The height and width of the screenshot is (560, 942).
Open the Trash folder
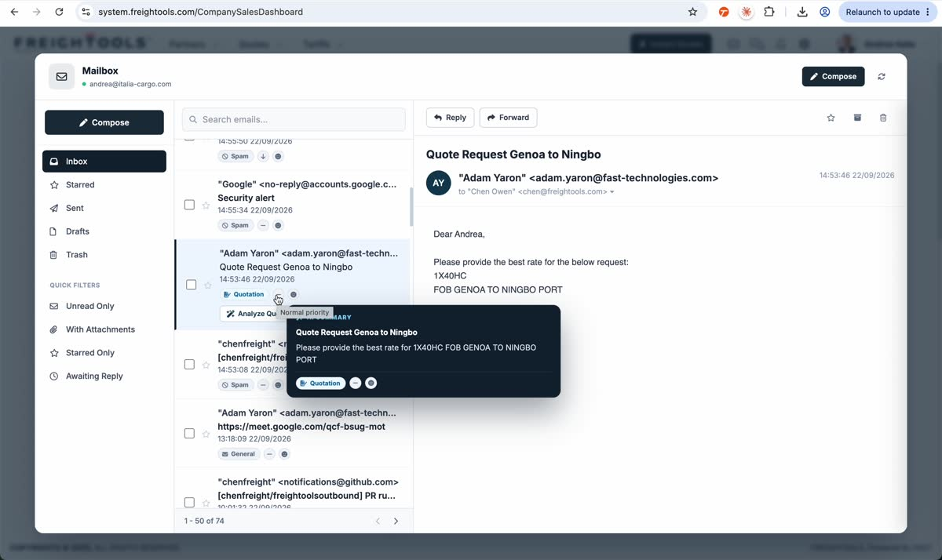pos(104,255)
